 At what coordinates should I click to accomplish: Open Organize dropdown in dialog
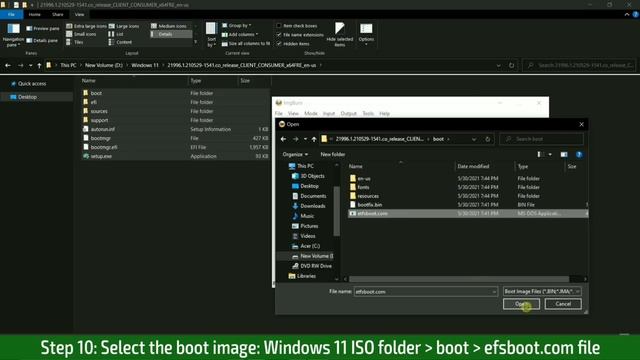[x=295, y=154]
